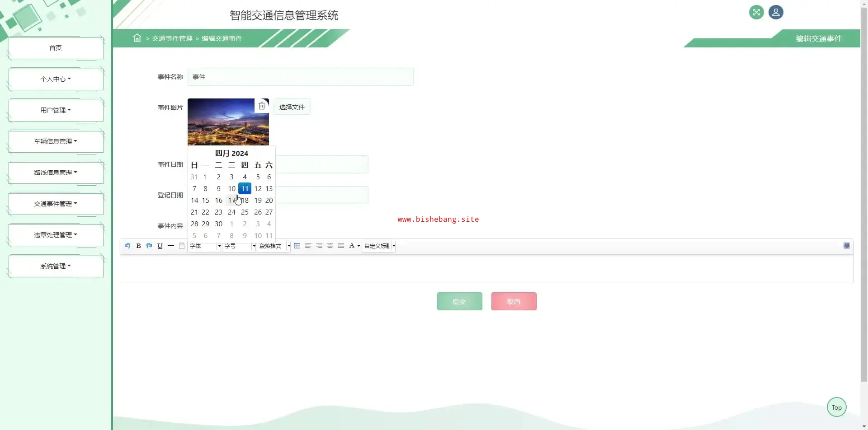
Task: Focus the 事件名称 input field
Action: coord(300,77)
